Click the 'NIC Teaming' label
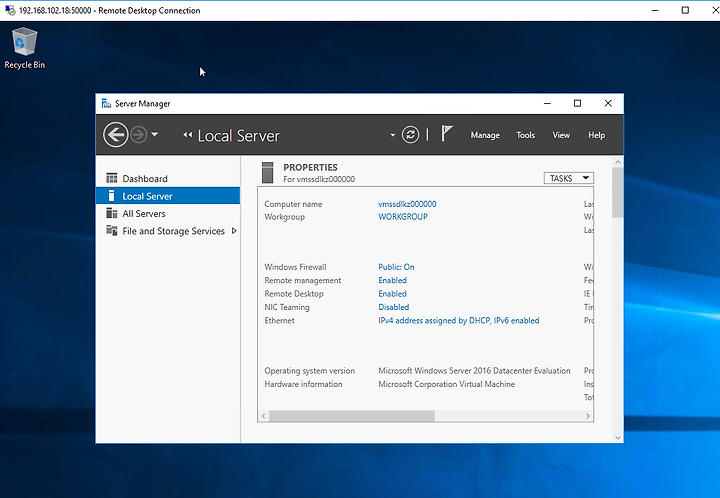This screenshot has height=498, width=720. pyautogui.click(x=287, y=307)
